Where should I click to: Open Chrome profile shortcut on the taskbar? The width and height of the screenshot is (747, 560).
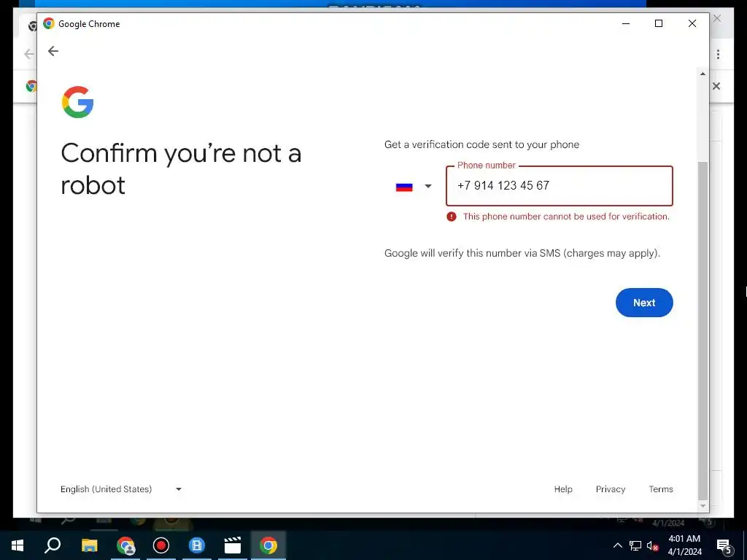[x=125, y=545]
